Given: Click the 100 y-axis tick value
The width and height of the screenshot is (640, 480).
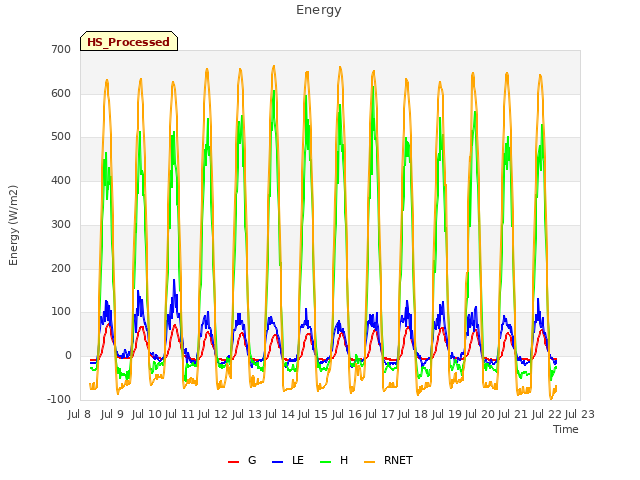Looking at the screenshot, I should (61, 312).
